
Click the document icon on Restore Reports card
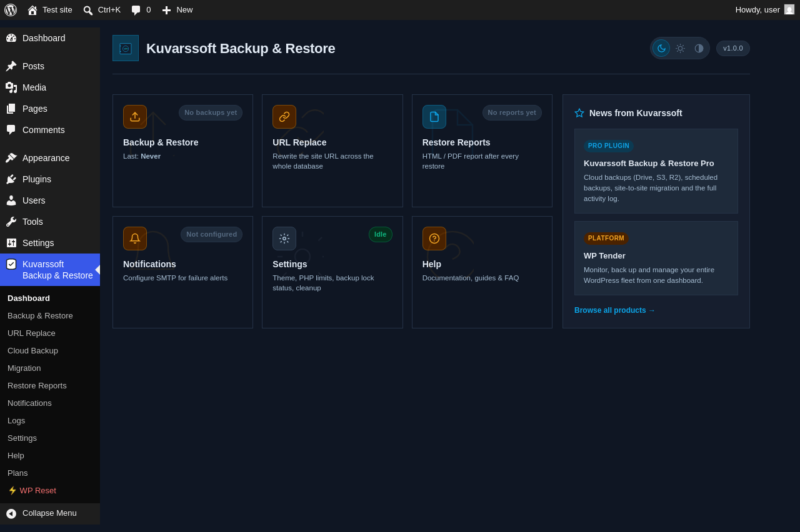point(434,117)
